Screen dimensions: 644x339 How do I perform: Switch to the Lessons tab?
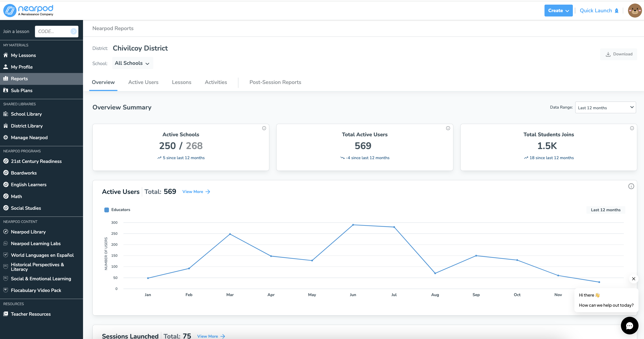(x=181, y=82)
